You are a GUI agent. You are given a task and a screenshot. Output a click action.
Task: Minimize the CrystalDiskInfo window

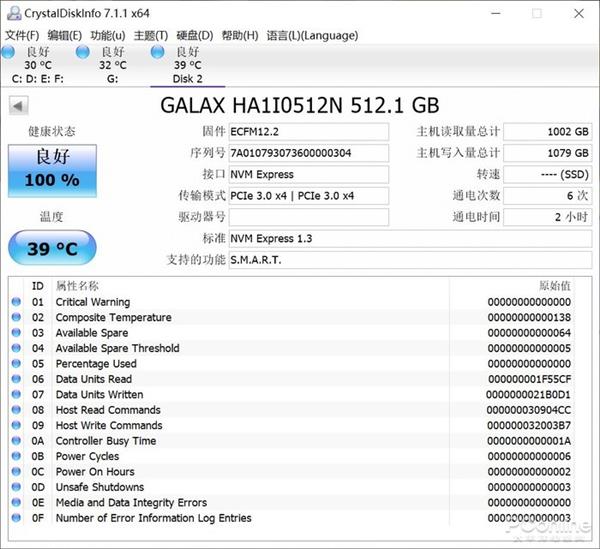[496, 13]
